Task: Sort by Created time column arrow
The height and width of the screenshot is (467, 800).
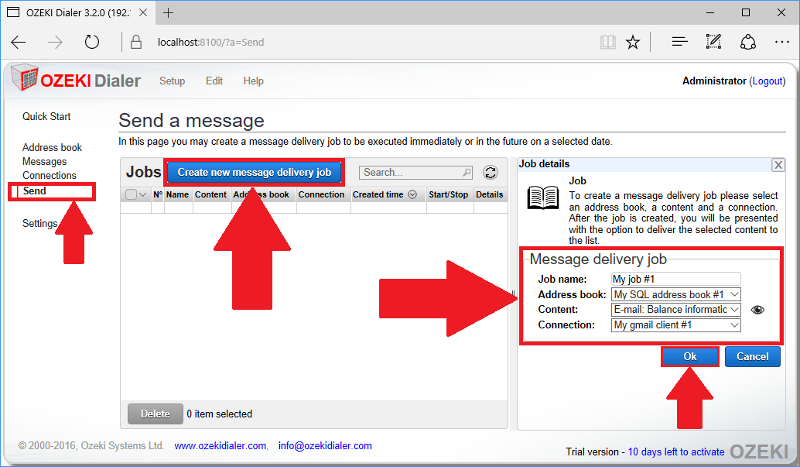Action: [x=413, y=195]
